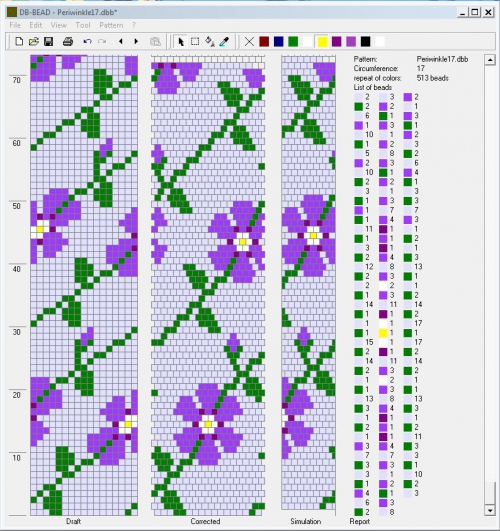Open the Tool menu
Screen dimensions: 500x531
click(x=83, y=25)
